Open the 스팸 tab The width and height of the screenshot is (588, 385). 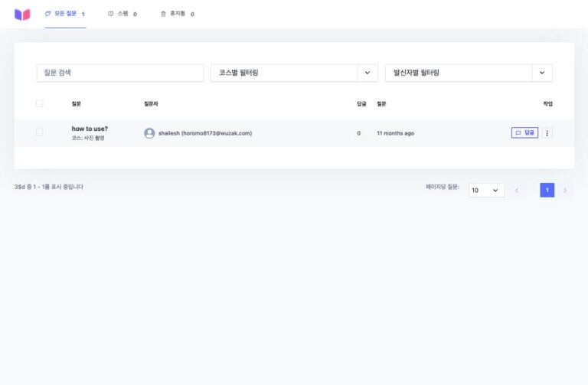point(122,14)
